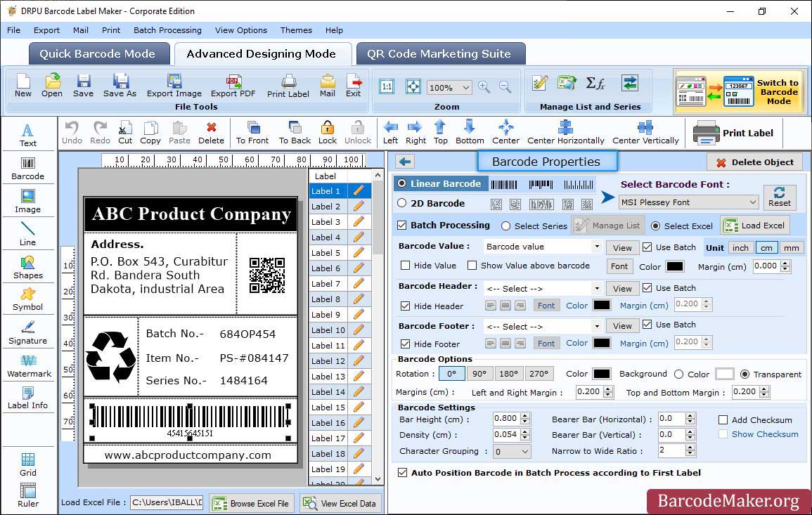Click Print Label in File Tools
812x515 pixels.
pos(288,86)
